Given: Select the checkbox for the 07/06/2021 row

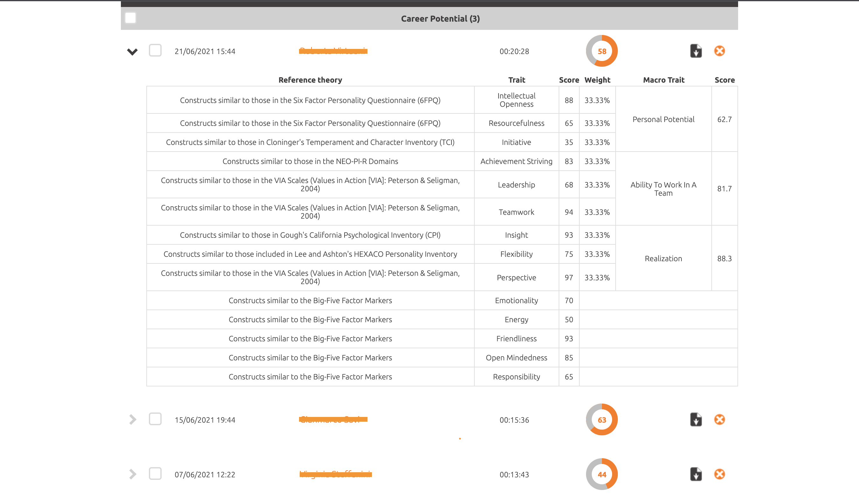Looking at the screenshot, I should click(155, 474).
